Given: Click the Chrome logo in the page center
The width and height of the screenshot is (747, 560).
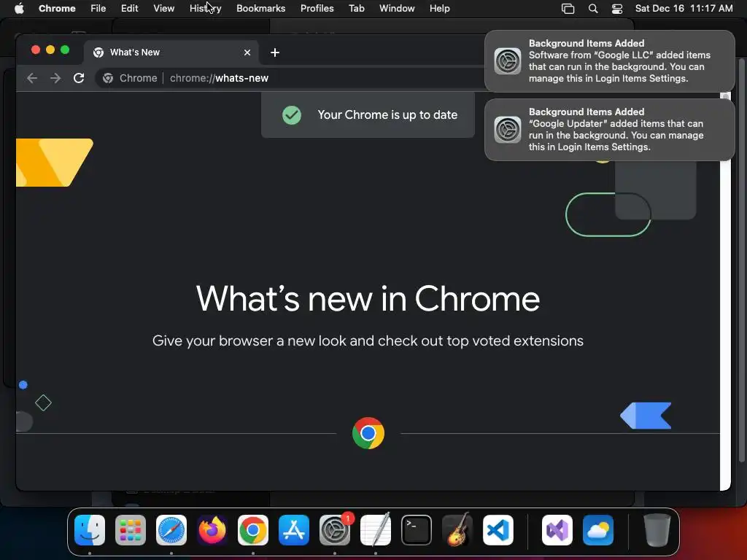Looking at the screenshot, I should coord(368,433).
